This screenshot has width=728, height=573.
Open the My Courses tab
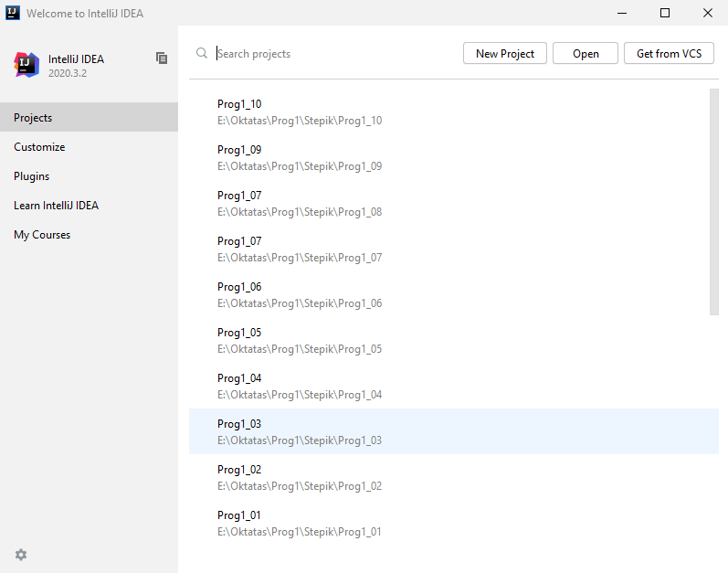pyautogui.click(x=90, y=235)
